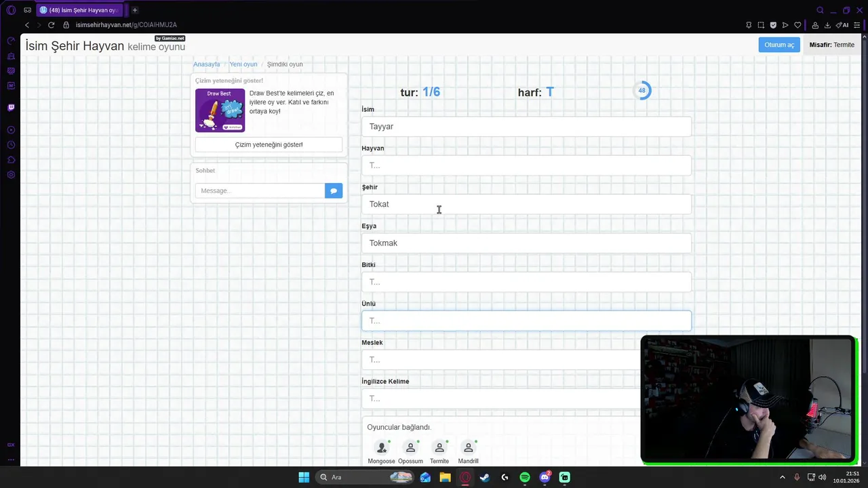Open Spotify from the taskbar
Viewport: 868px width, 488px height.
(x=525, y=477)
